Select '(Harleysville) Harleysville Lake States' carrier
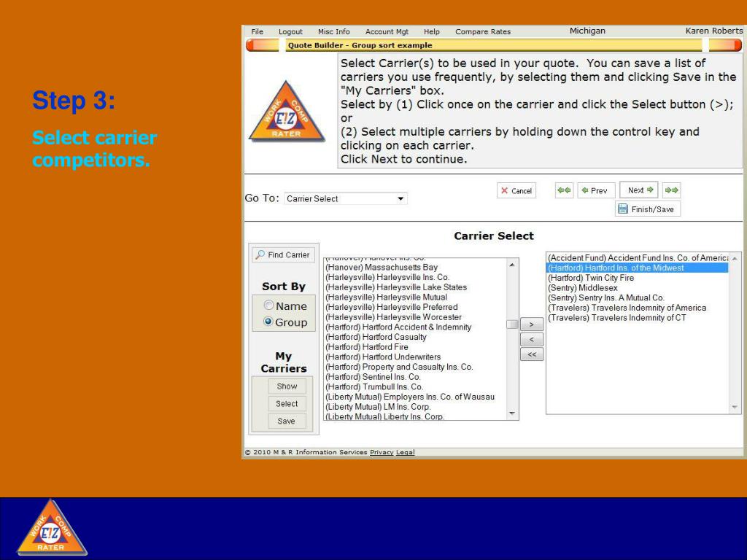The width and height of the screenshot is (747, 560). tap(415, 287)
